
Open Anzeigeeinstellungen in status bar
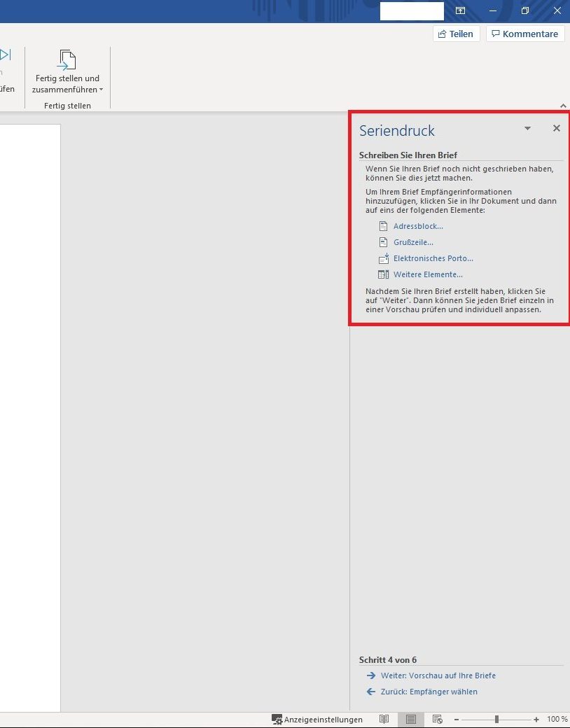[317, 720]
